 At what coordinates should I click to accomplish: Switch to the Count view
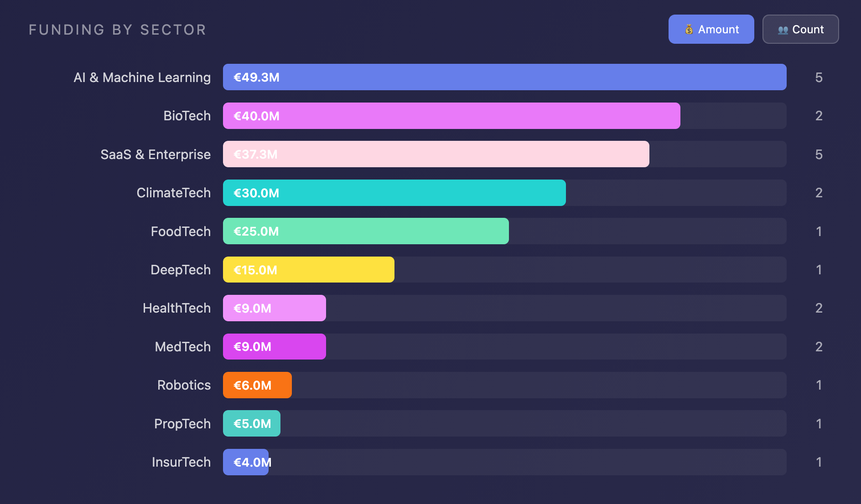pyautogui.click(x=800, y=29)
